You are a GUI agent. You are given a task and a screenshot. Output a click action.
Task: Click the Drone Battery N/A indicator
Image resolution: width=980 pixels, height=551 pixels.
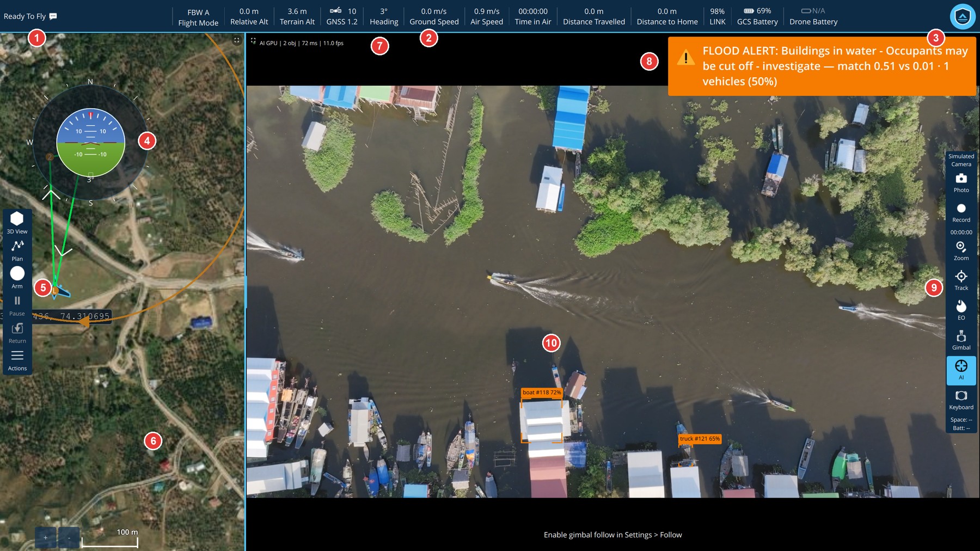pyautogui.click(x=813, y=16)
